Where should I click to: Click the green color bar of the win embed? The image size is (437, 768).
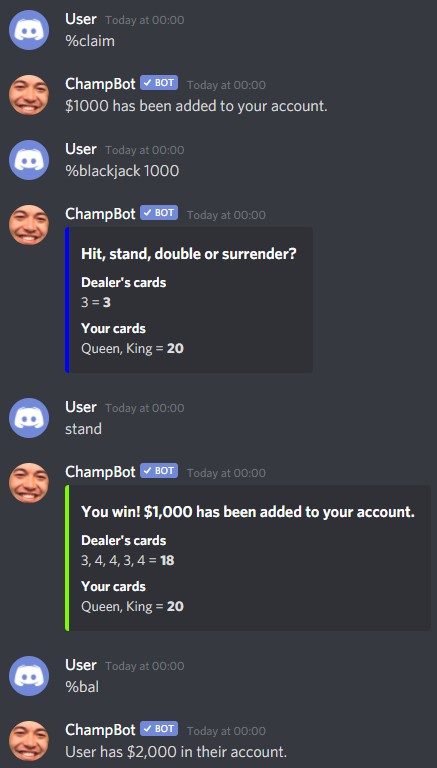click(x=67, y=558)
